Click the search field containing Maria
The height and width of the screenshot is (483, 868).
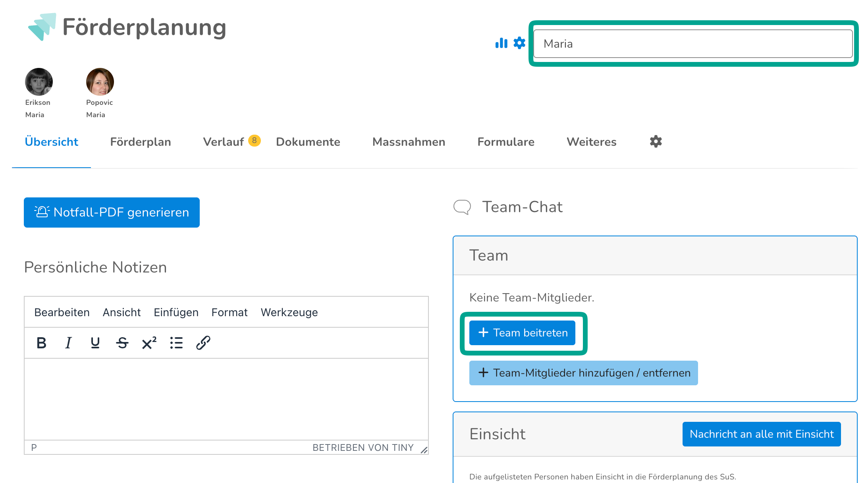point(692,44)
